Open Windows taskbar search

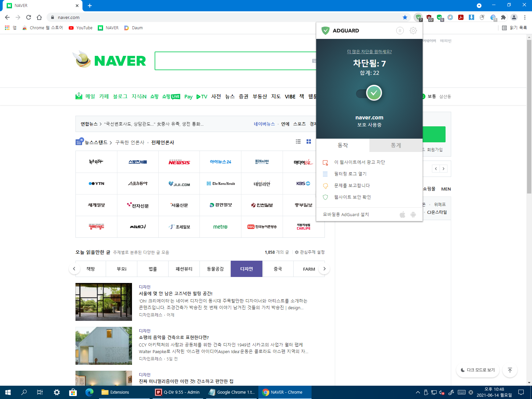(24, 392)
